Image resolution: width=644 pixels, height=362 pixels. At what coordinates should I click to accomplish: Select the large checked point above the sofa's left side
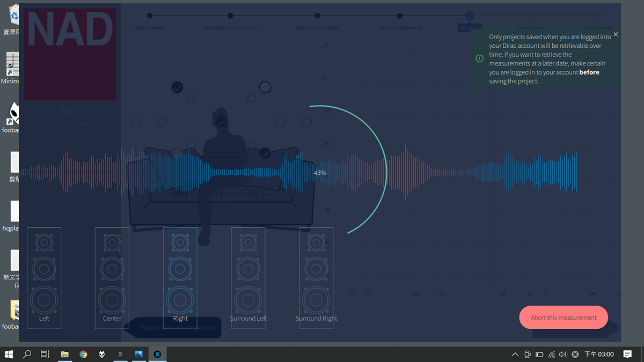click(177, 87)
